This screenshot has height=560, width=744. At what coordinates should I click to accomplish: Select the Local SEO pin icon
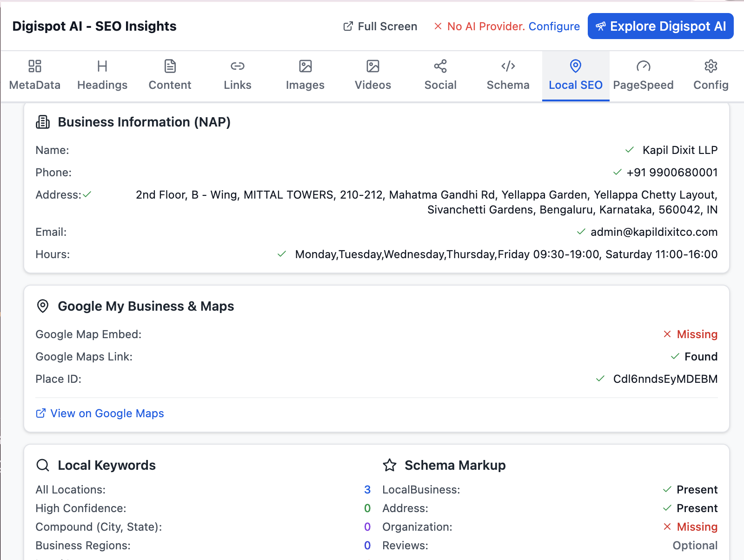click(x=576, y=66)
